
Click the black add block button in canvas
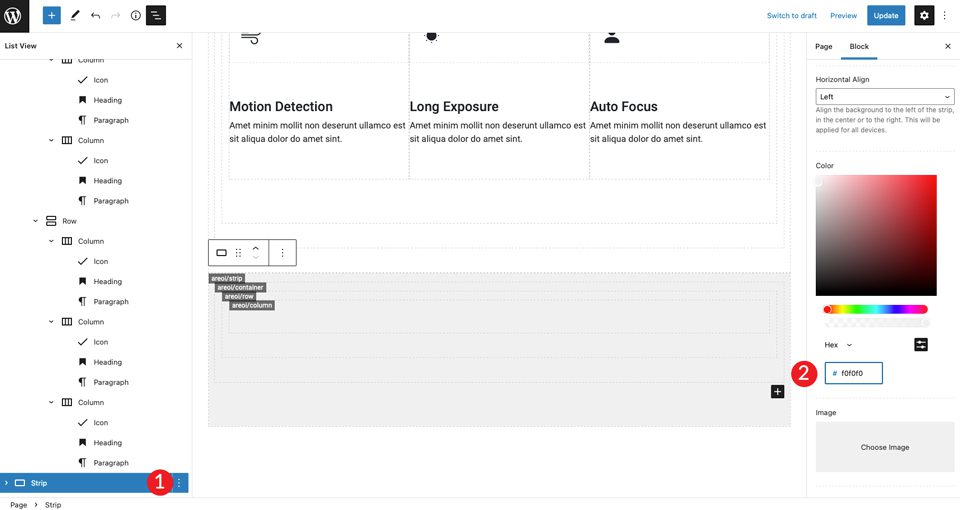[777, 391]
